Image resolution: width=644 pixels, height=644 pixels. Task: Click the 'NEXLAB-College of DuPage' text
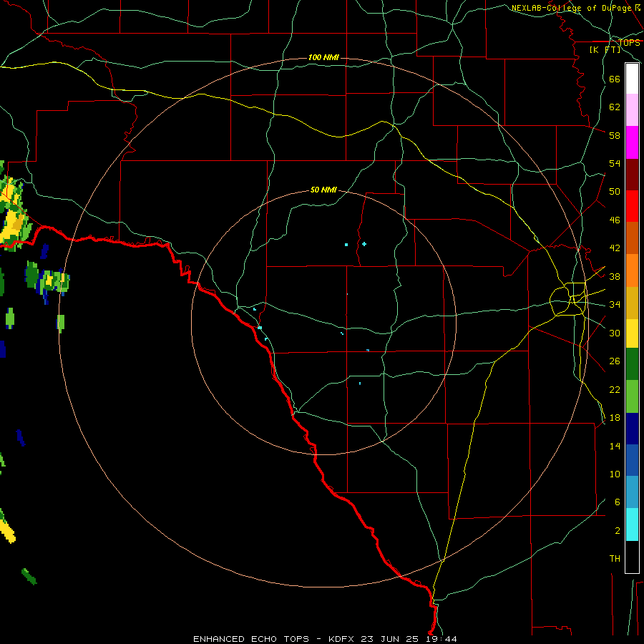click(x=571, y=8)
